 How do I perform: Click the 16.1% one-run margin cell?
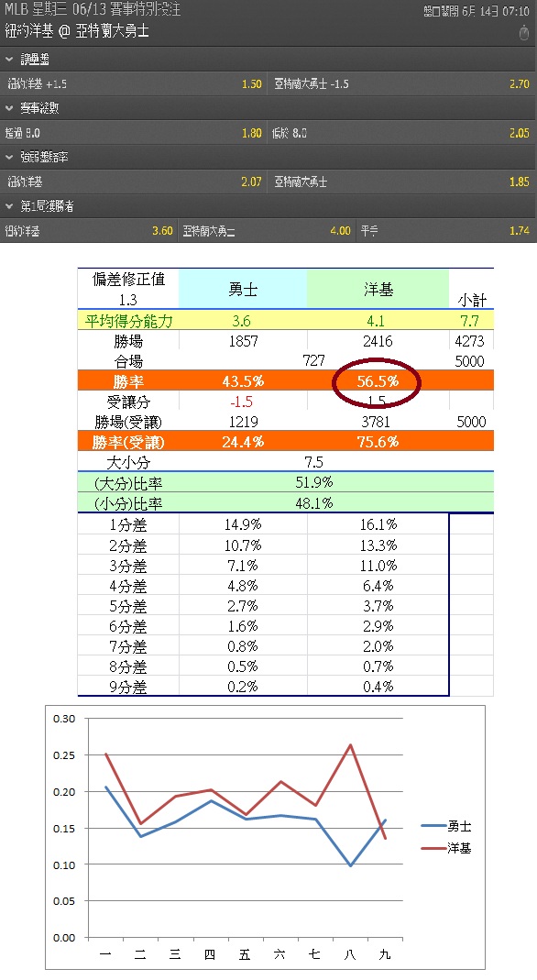(x=378, y=524)
